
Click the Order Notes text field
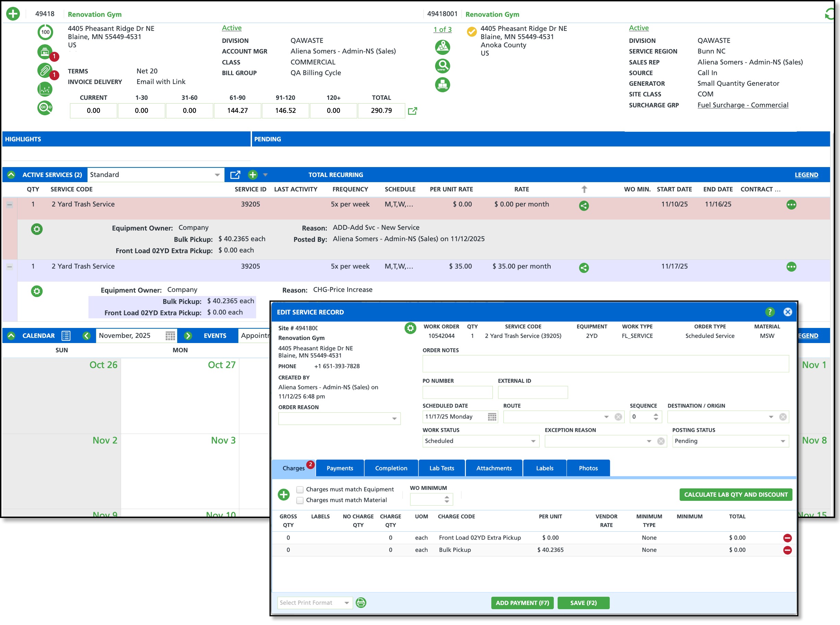pyautogui.click(x=605, y=364)
